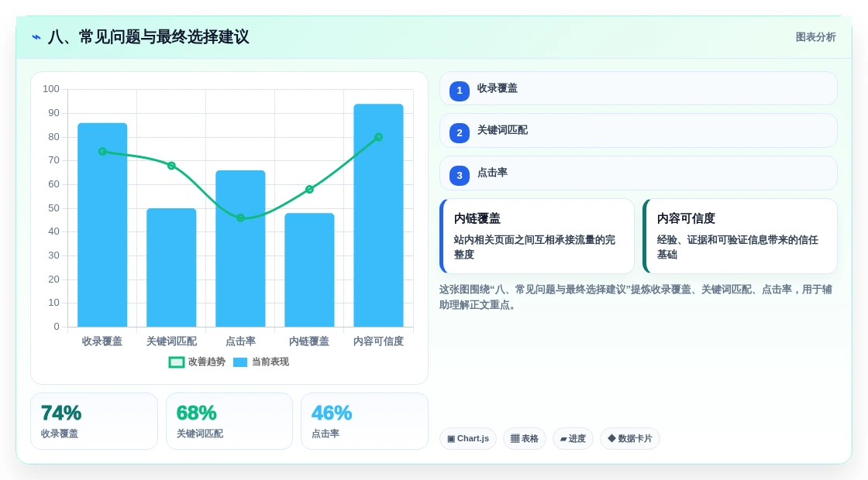Click the 内容可信度 x-axis label

(379, 341)
